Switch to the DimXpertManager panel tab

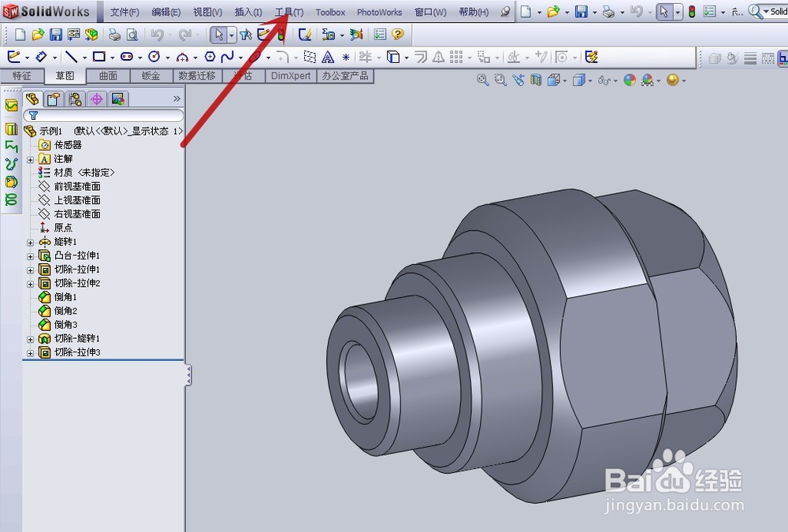click(96, 99)
